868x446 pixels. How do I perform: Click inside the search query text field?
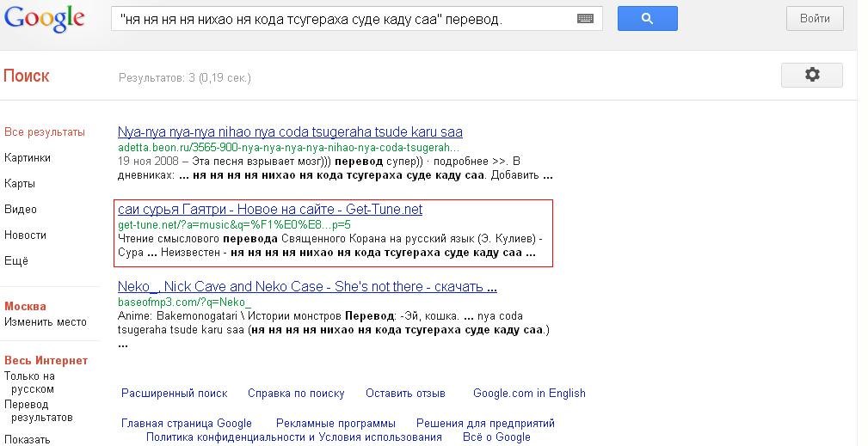(344, 18)
